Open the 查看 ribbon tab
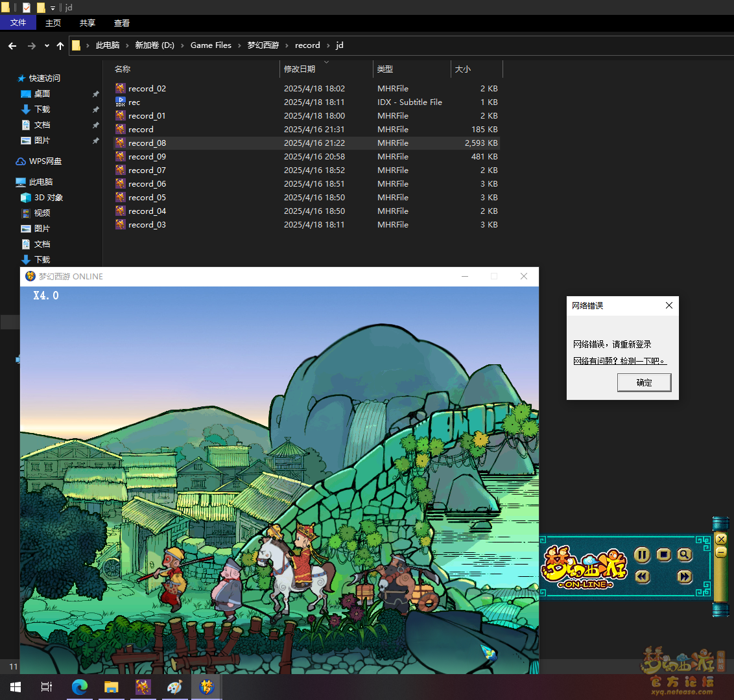The height and width of the screenshot is (700, 734). (122, 23)
